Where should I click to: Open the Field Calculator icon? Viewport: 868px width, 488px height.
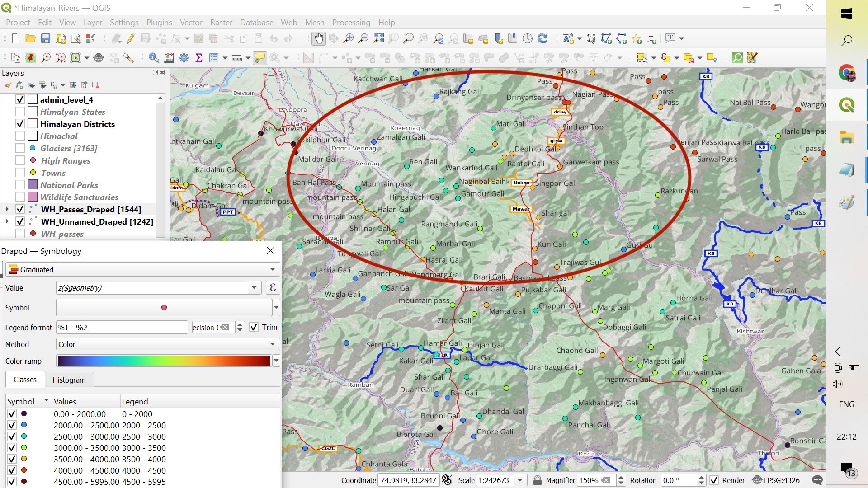click(x=169, y=58)
